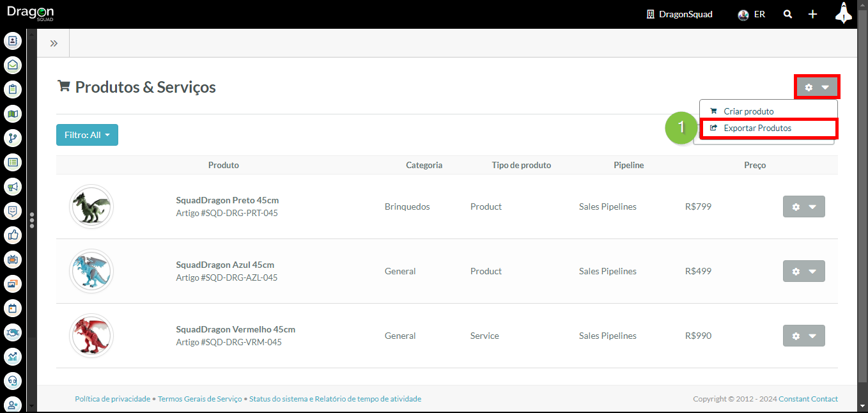868x413 pixels.
Task: Open the Filtro: All dropdown
Action: 87,135
